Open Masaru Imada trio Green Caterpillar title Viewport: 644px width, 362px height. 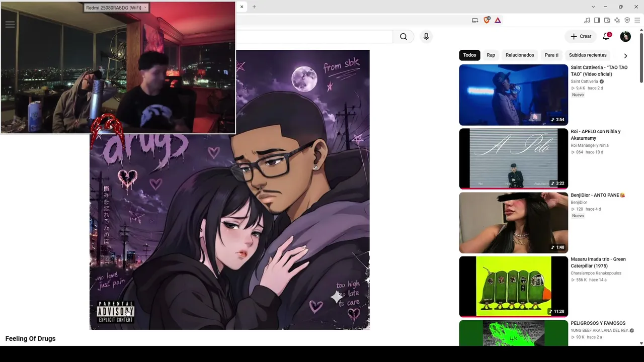[x=598, y=262]
